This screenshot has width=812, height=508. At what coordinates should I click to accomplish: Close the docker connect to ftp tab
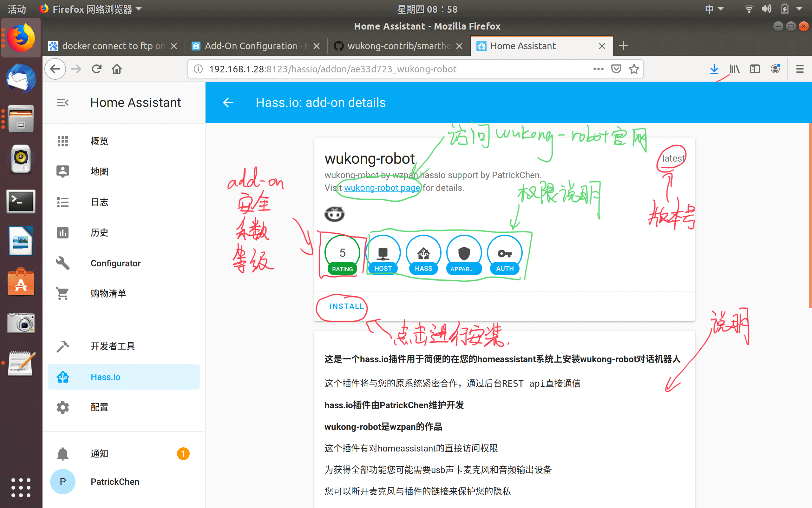174,46
